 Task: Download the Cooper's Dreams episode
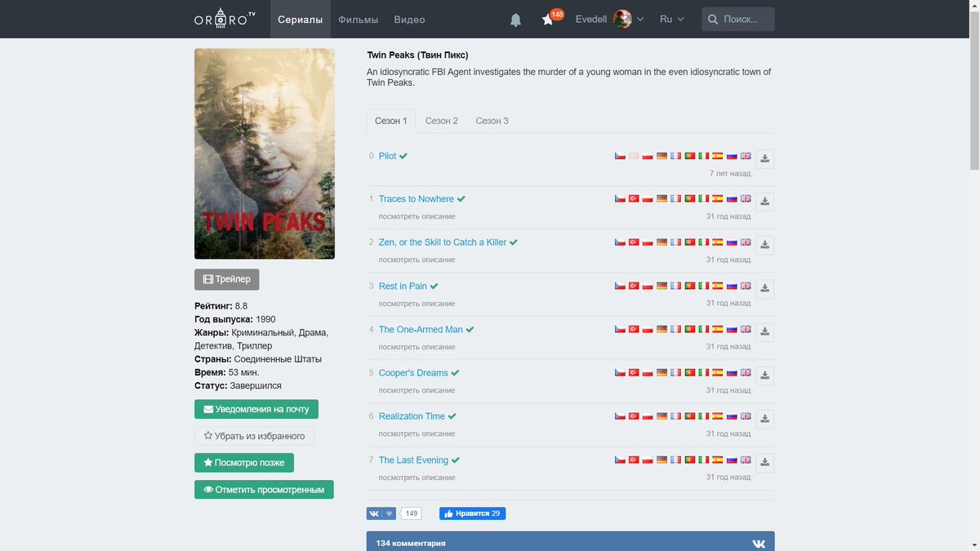point(764,375)
